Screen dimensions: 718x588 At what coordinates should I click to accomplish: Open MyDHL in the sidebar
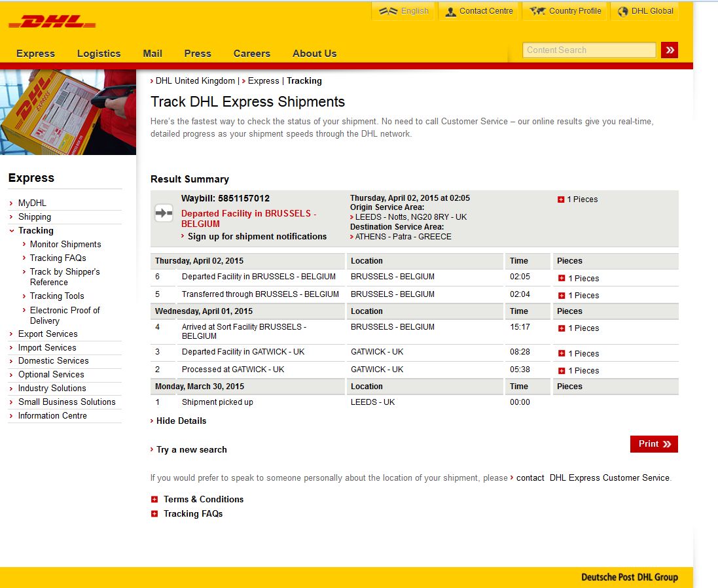click(x=32, y=203)
